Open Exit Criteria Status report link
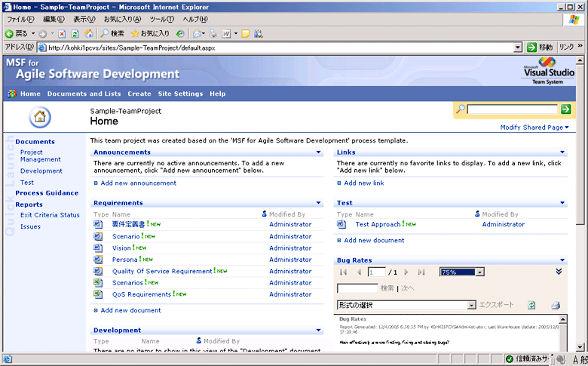This screenshot has width=588, height=366. point(50,215)
